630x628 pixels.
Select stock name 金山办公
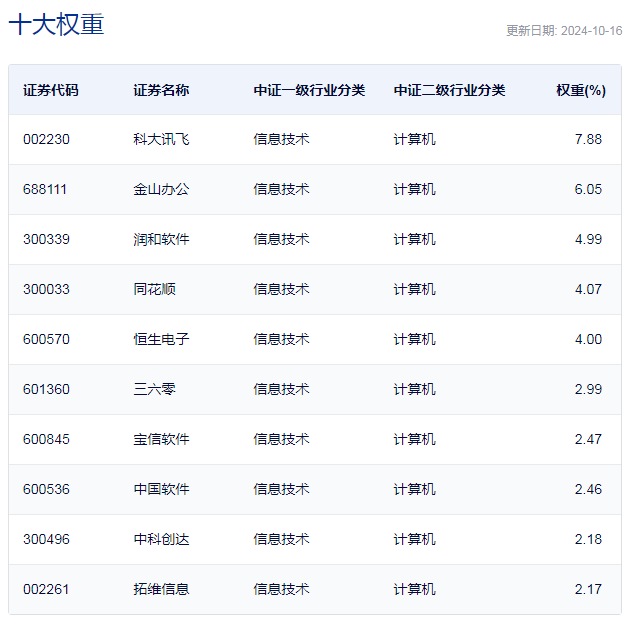click(161, 189)
